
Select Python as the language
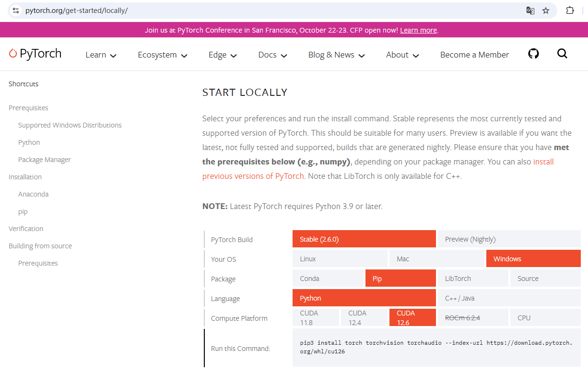pyautogui.click(x=364, y=298)
